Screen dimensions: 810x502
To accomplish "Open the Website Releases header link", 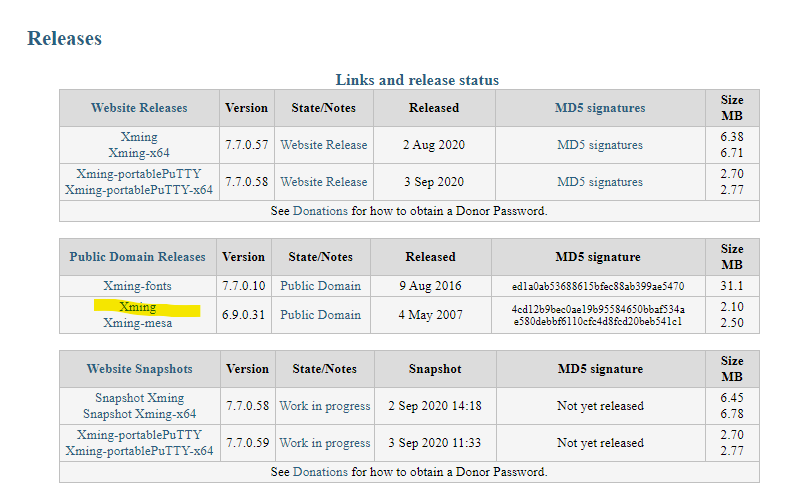I will point(139,108).
